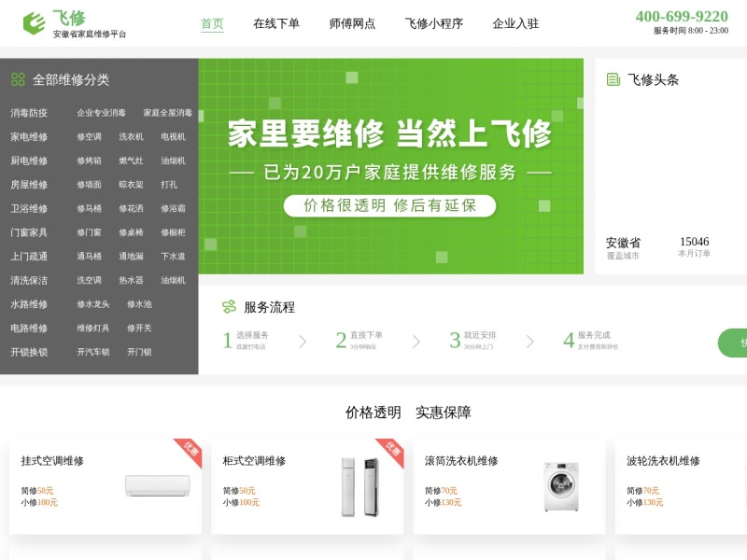Click the arrow after step 1 选择服务
747x560 pixels.
[x=303, y=341]
